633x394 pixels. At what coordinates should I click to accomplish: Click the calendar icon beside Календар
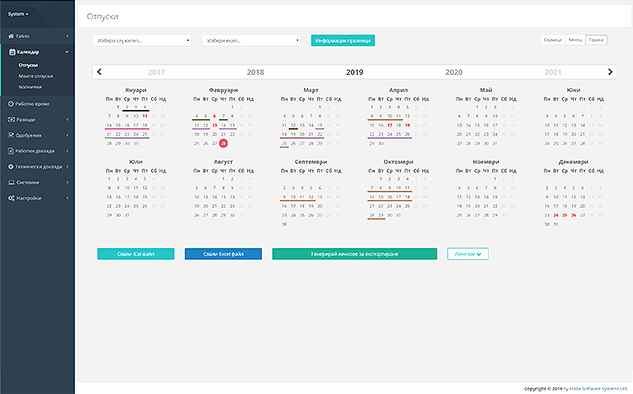click(x=12, y=52)
